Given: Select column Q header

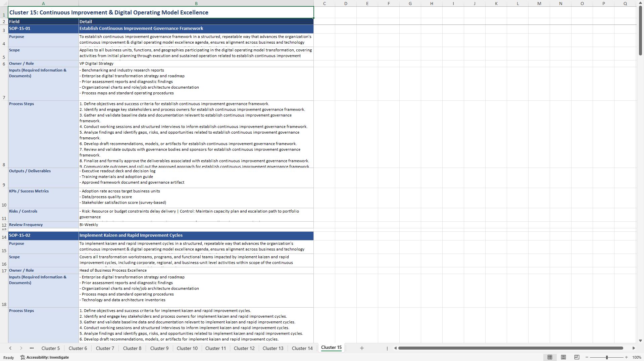Looking at the screenshot, I should (x=625, y=3).
